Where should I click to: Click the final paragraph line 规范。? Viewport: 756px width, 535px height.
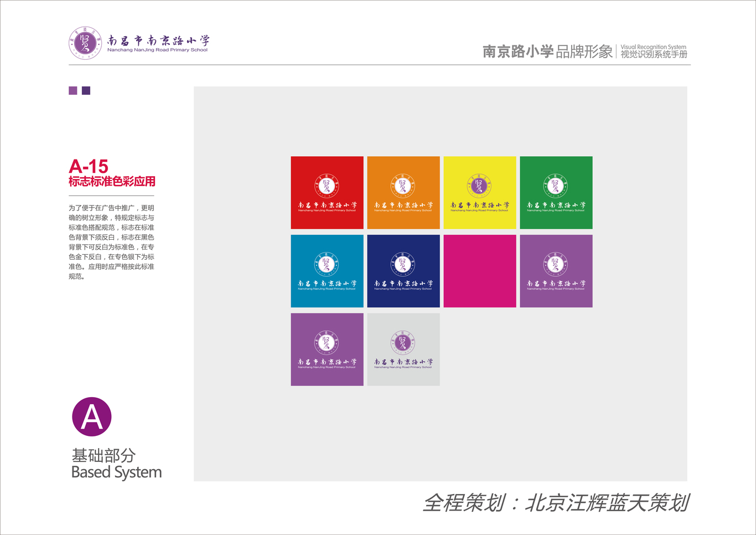pyautogui.click(x=77, y=276)
